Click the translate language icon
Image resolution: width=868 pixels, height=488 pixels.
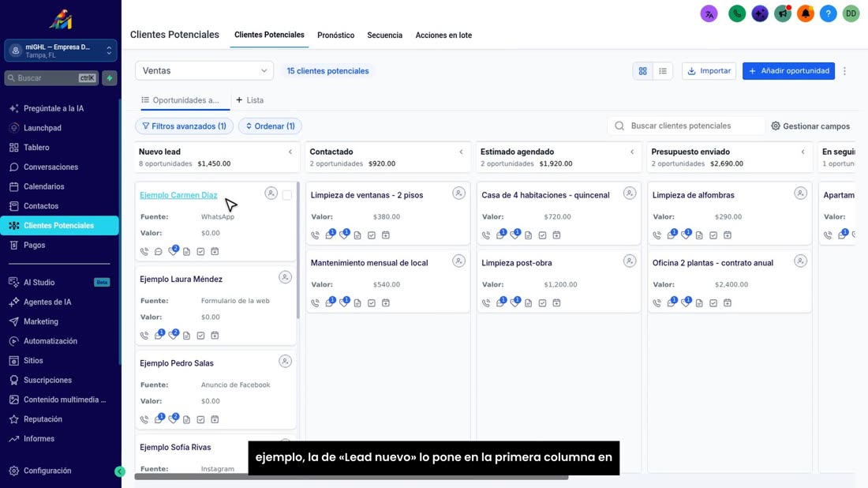point(709,13)
